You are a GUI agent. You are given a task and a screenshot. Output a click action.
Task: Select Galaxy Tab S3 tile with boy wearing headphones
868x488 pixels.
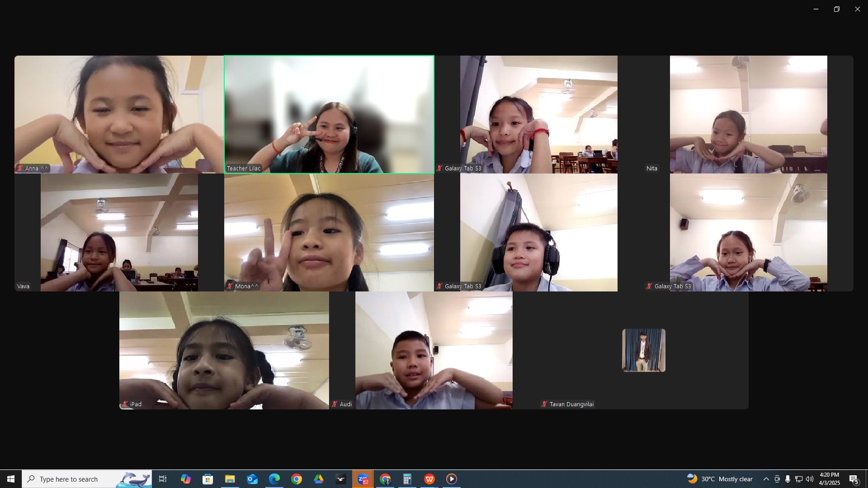coord(539,232)
